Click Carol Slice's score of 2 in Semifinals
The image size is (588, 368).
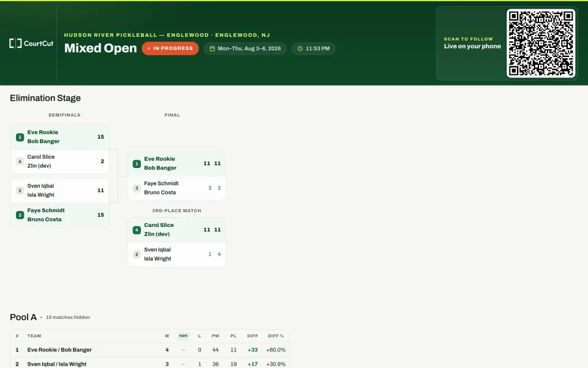coord(102,161)
